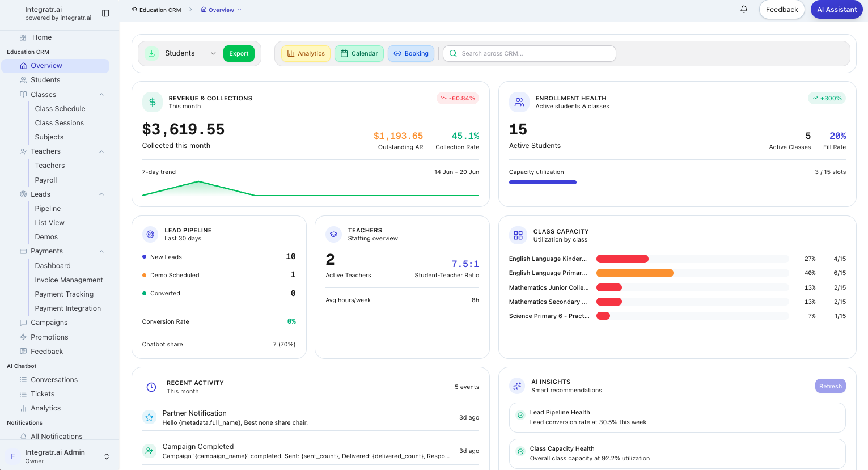Image resolution: width=868 pixels, height=470 pixels.
Task: Open List View under Leads
Action: 50,223
